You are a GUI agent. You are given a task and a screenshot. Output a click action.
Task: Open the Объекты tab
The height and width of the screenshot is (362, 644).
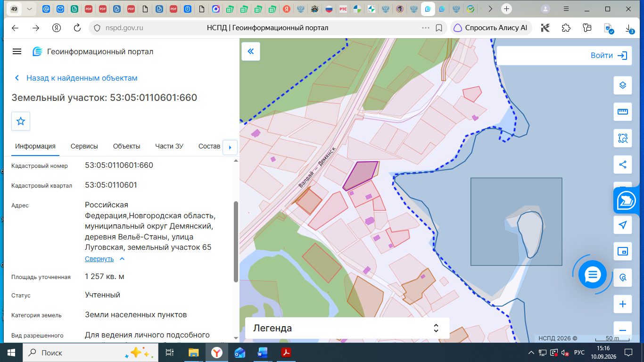pos(126,146)
